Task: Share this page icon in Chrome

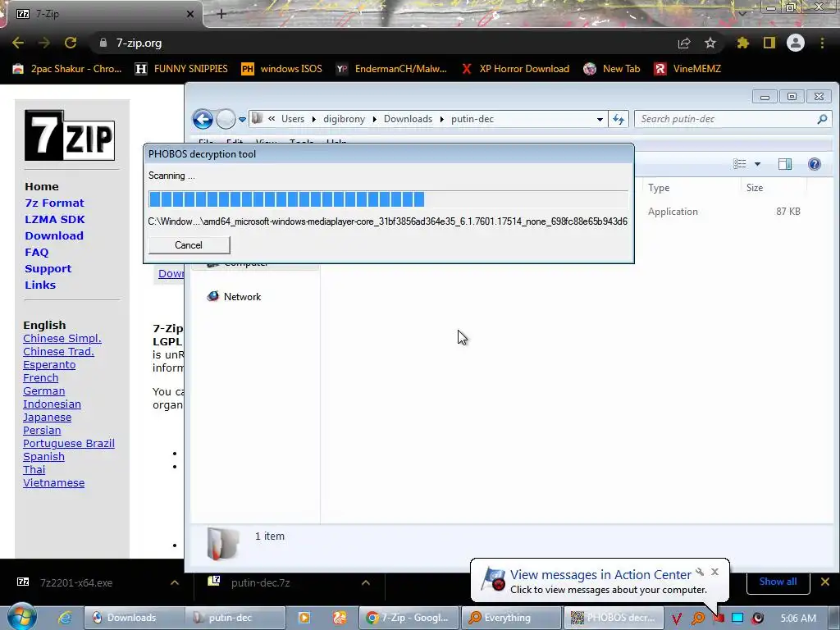Action: click(684, 43)
